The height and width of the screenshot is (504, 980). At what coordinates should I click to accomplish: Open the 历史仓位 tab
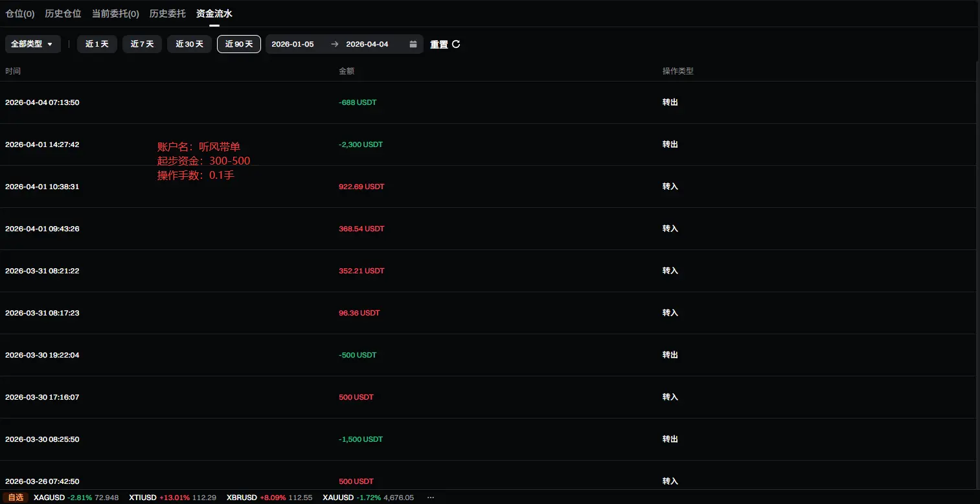tap(63, 13)
